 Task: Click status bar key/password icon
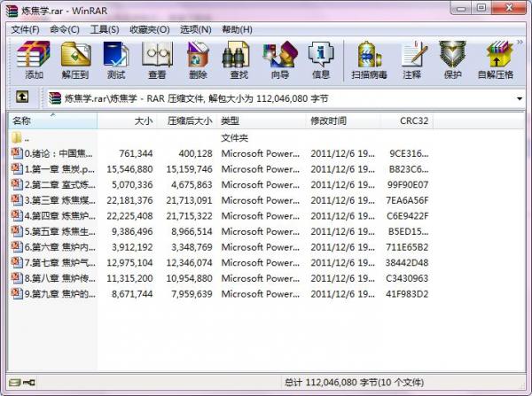click(29, 383)
